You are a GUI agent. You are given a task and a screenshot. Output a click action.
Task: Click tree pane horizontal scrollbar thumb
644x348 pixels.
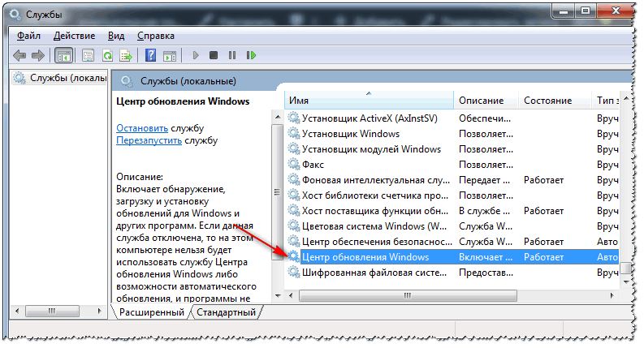52,311
